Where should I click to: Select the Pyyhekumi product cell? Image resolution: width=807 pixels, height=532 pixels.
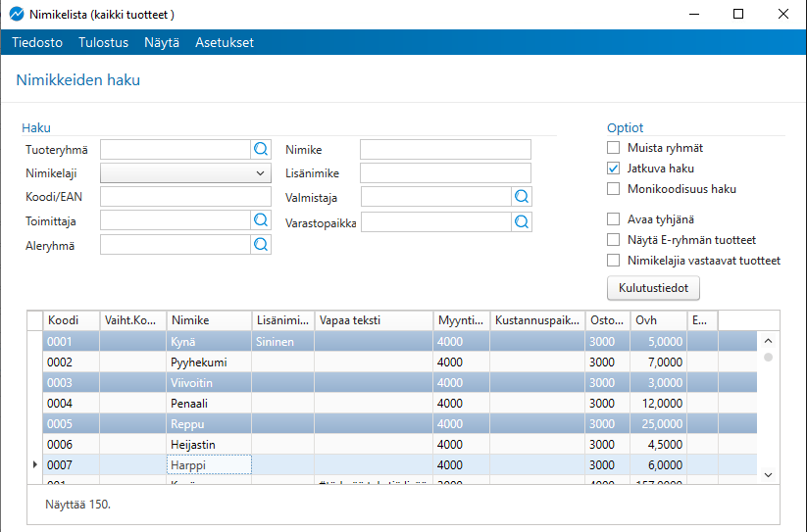pyautogui.click(x=209, y=362)
